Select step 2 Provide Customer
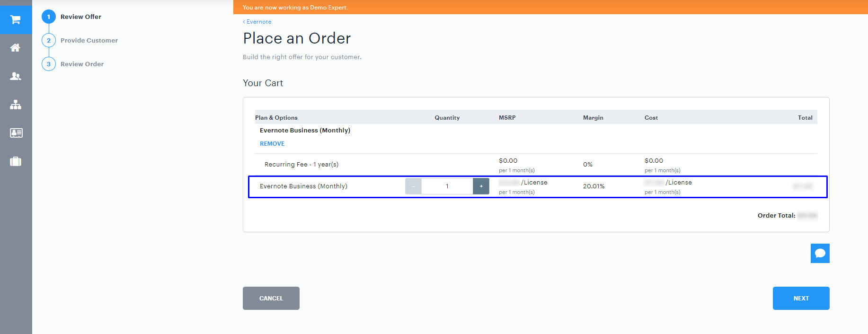This screenshot has height=334, width=868. [80, 40]
